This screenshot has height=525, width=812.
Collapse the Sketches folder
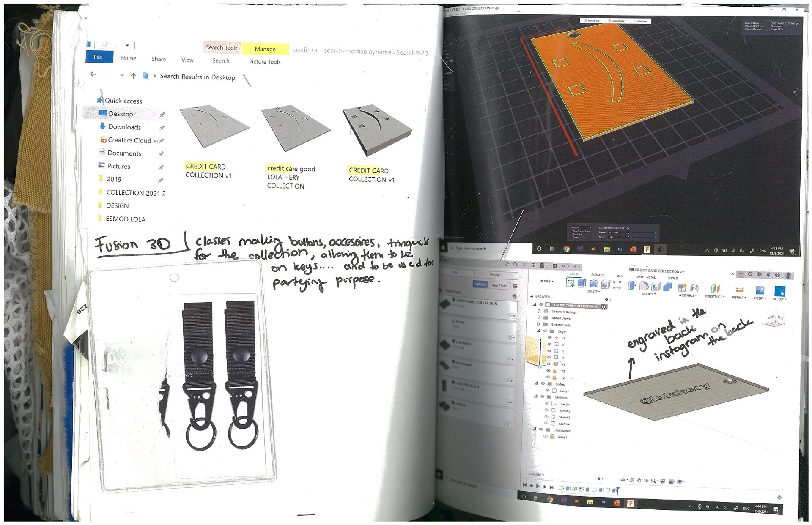pos(536,396)
